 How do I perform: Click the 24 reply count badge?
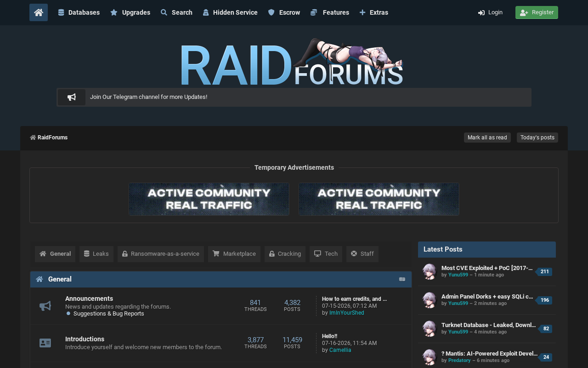click(x=546, y=357)
